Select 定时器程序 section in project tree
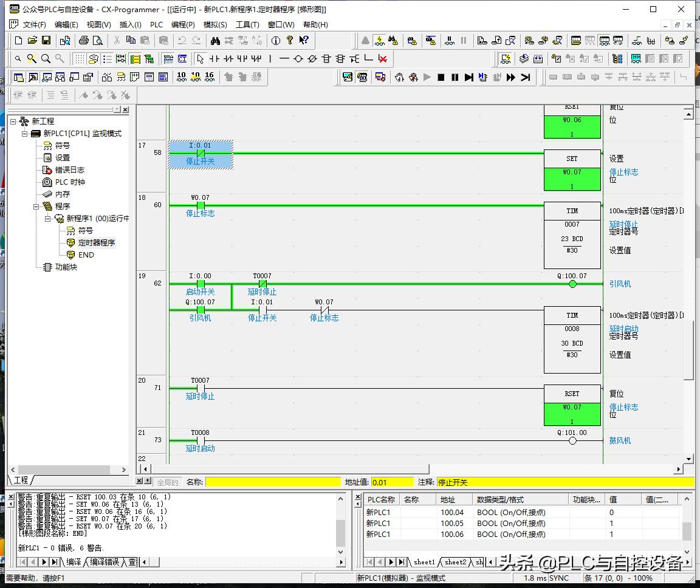The width and height of the screenshot is (700, 588). click(97, 243)
